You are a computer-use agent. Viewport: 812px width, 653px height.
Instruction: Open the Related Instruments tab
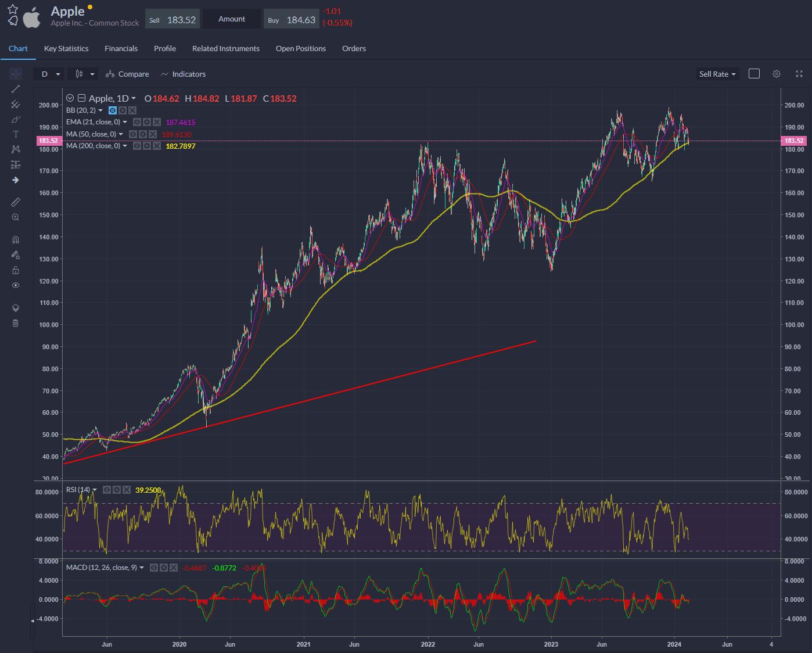tap(226, 48)
